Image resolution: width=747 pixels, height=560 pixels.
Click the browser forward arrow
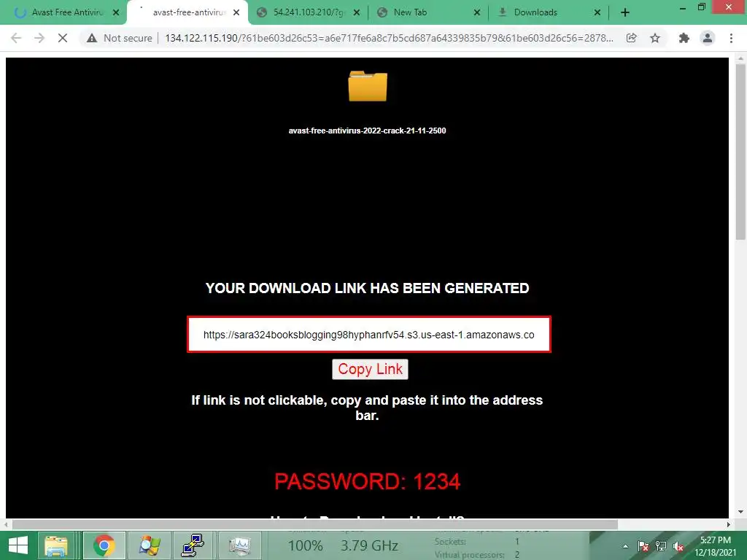(x=39, y=38)
